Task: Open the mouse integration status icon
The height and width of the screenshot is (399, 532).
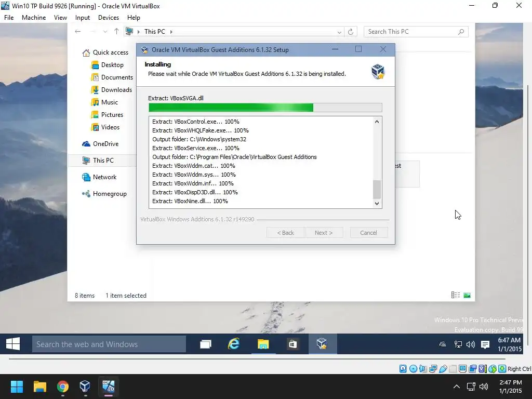Action: point(493,369)
